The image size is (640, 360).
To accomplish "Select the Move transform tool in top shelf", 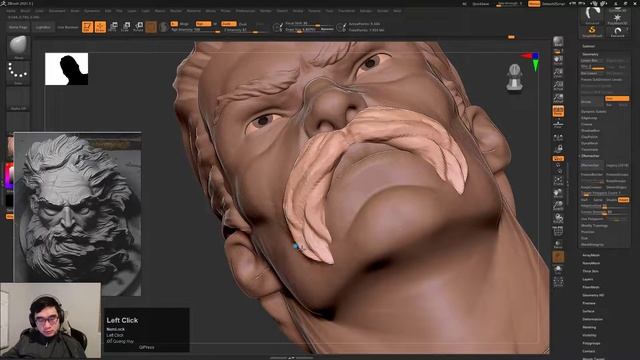I will (113, 27).
